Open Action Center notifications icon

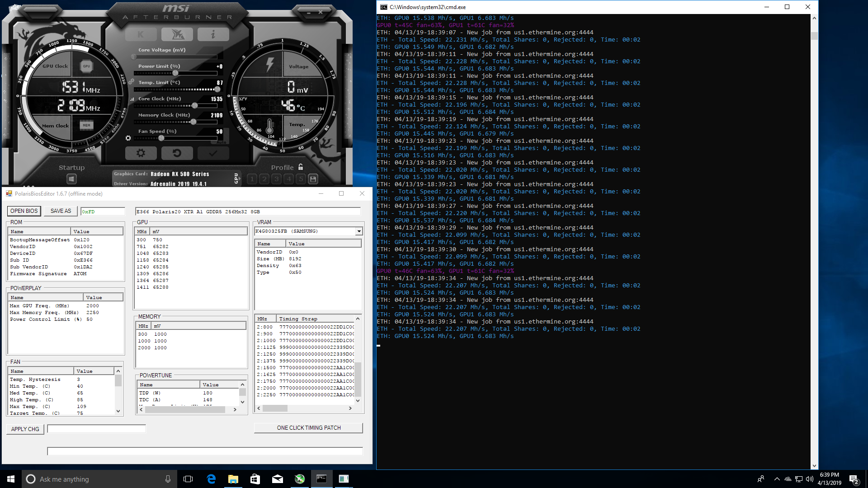(x=854, y=479)
